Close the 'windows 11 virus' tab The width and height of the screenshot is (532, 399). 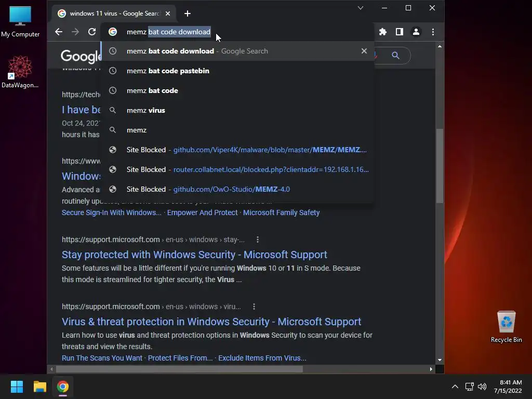(x=168, y=14)
